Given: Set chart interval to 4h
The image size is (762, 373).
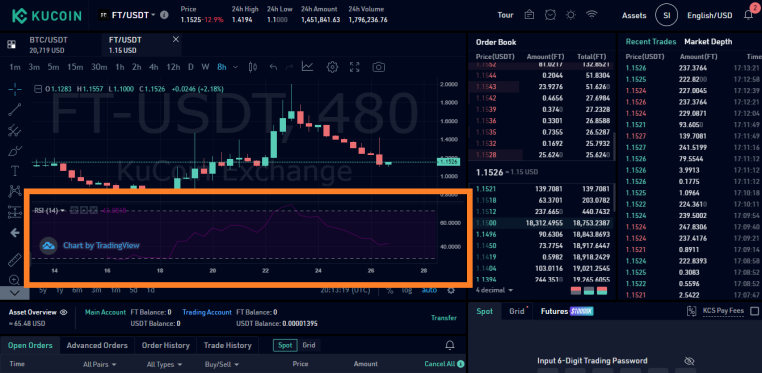Looking at the screenshot, I should [154, 67].
